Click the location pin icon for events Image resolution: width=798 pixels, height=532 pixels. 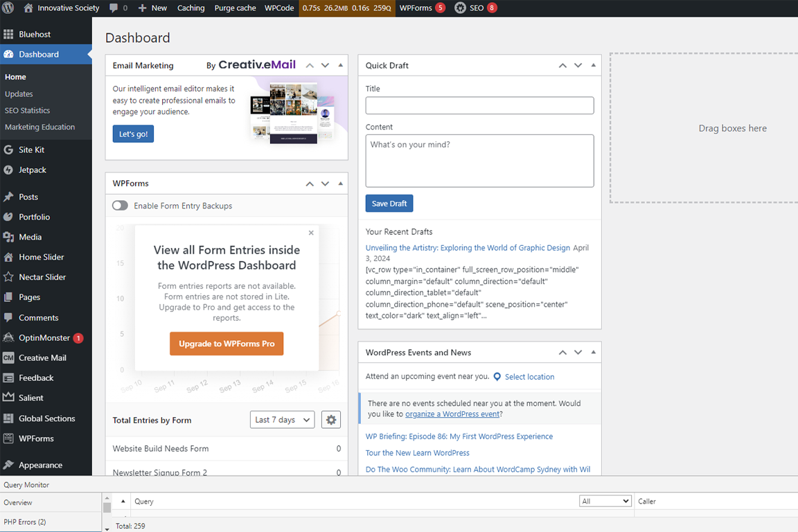coord(497,377)
